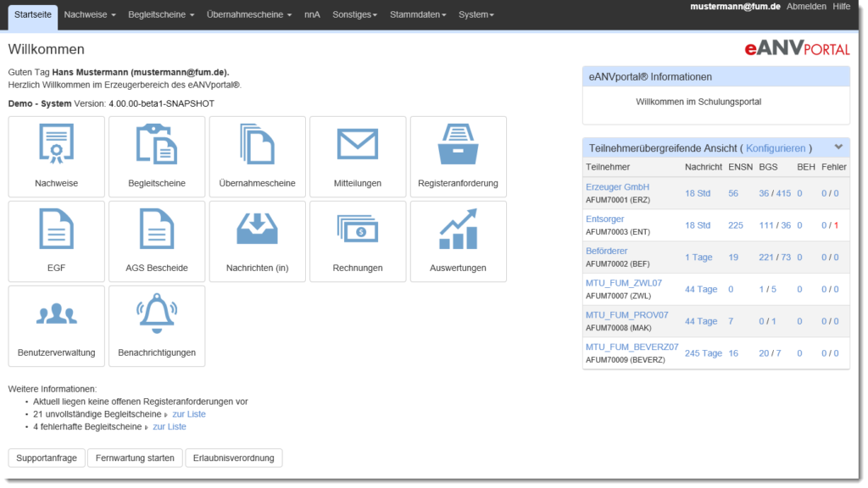This screenshot has height=488, width=868.
Task: Open the MTU_FUM_PROV07 participant
Action: tap(626, 315)
